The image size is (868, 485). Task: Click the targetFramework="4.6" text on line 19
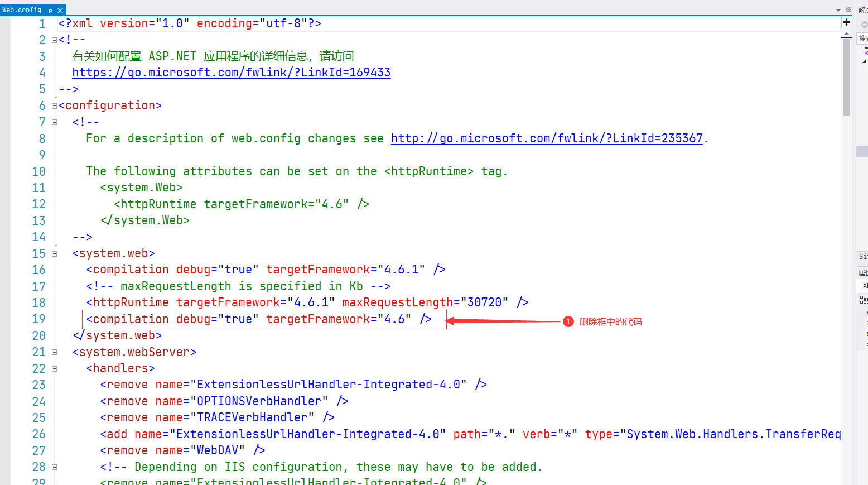pyautogui.click(x=339, y=319)
